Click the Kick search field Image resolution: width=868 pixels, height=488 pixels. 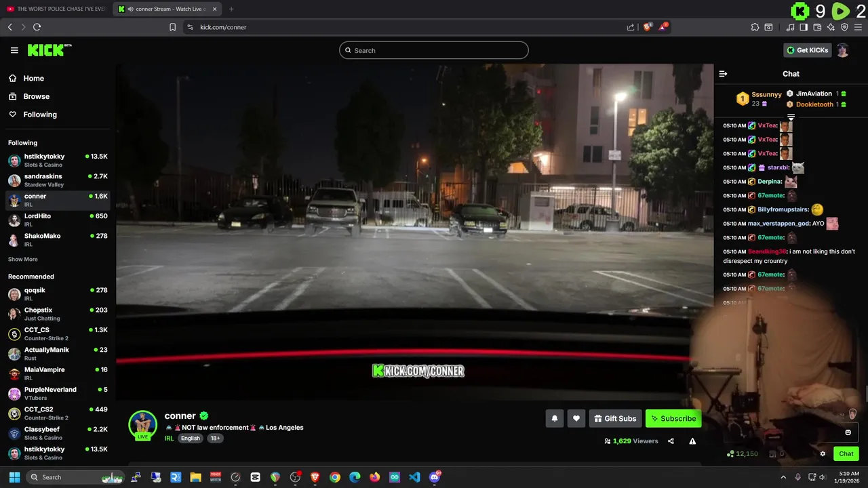(434, 50)
